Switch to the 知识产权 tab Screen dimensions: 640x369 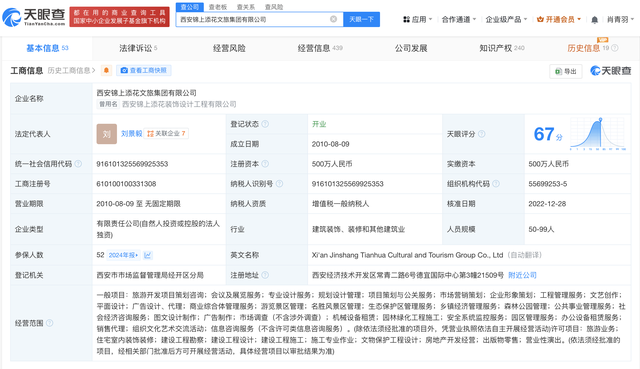[502, 48]
